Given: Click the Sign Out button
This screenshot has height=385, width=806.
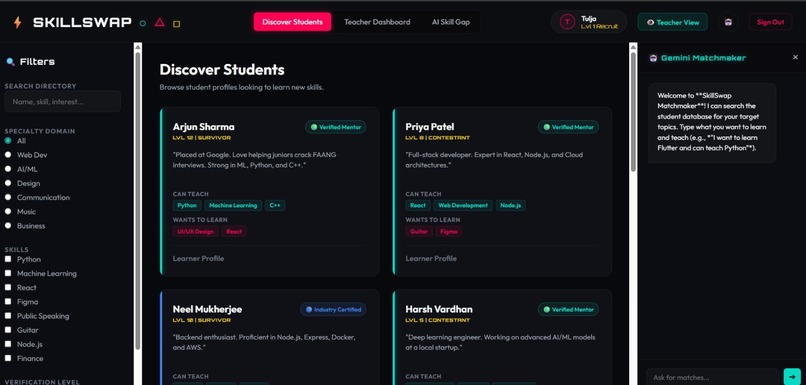Looking at the screenshot, I should click(771, 22).
